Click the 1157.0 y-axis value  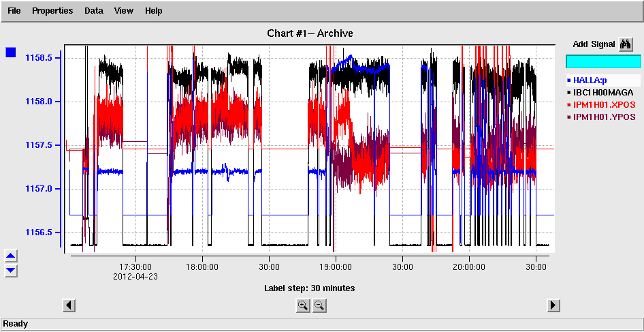(39, 189)
